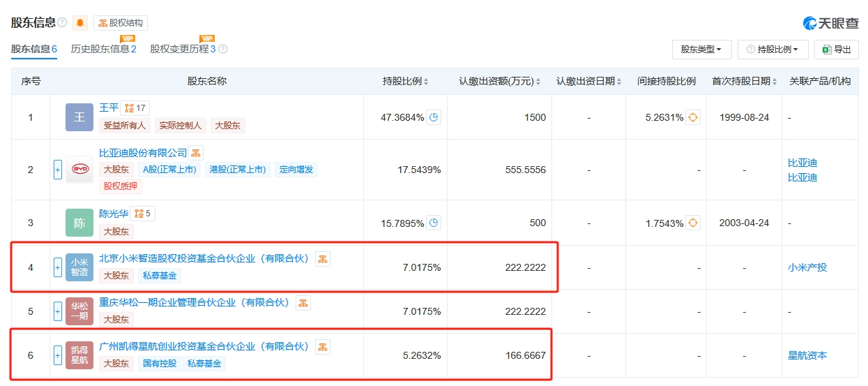Open the 持股比例 dropdown filter
This screenshot has width=868, height=386.
tap(772, 50)
